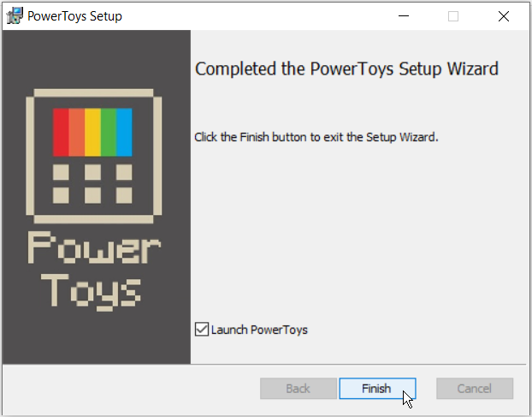
Task: Click the disabled maximize window button
Action: click(453, 16)
